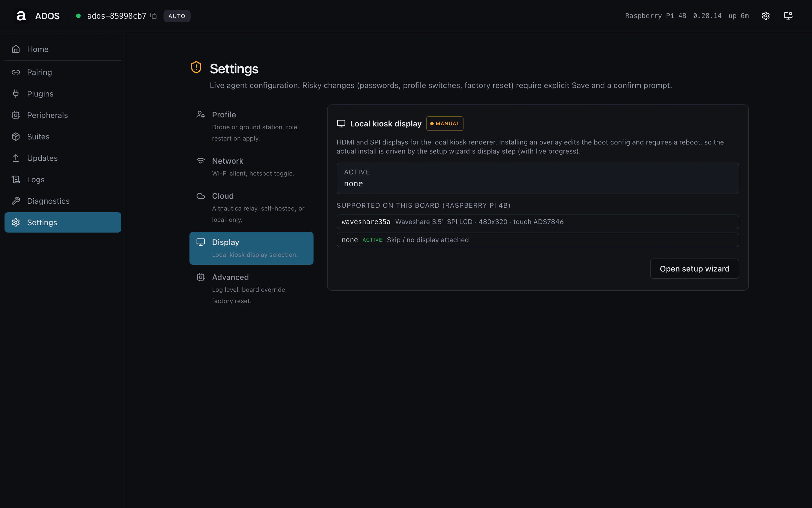Select the Display settings tab

coord(251,248)
